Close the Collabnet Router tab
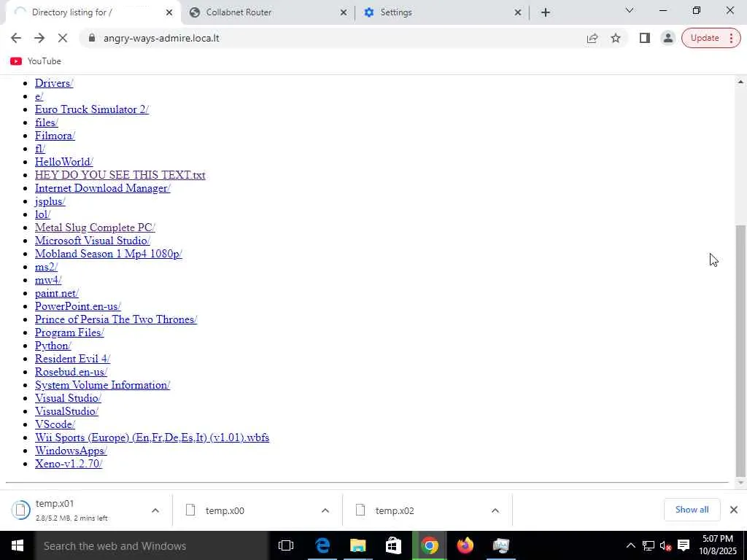The height and width of the screenshot is (560, 747). (x=344, y=12)
